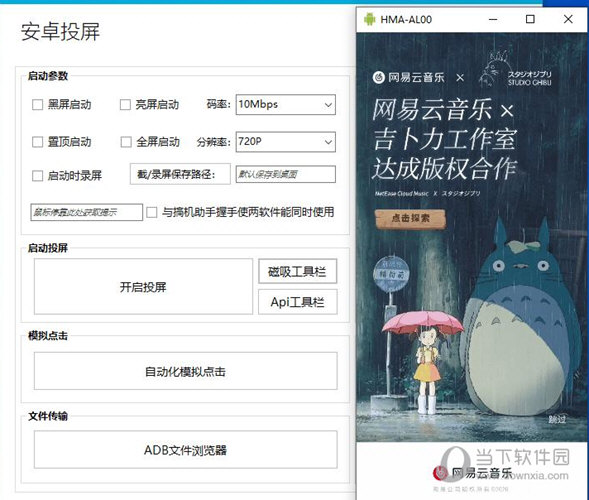Click the 模拟点击 group label
This screenshot has width=589, height=500.
point(48,335)
